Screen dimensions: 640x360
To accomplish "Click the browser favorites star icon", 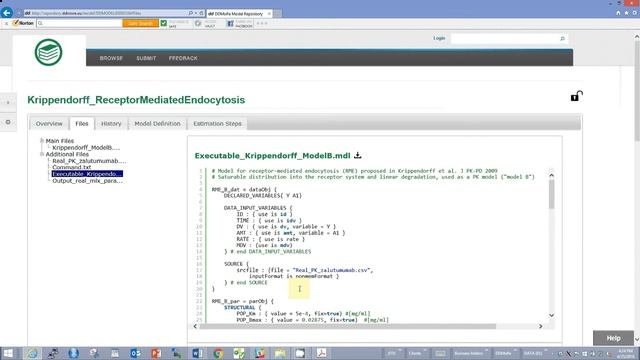I will [x=626, y=13].
